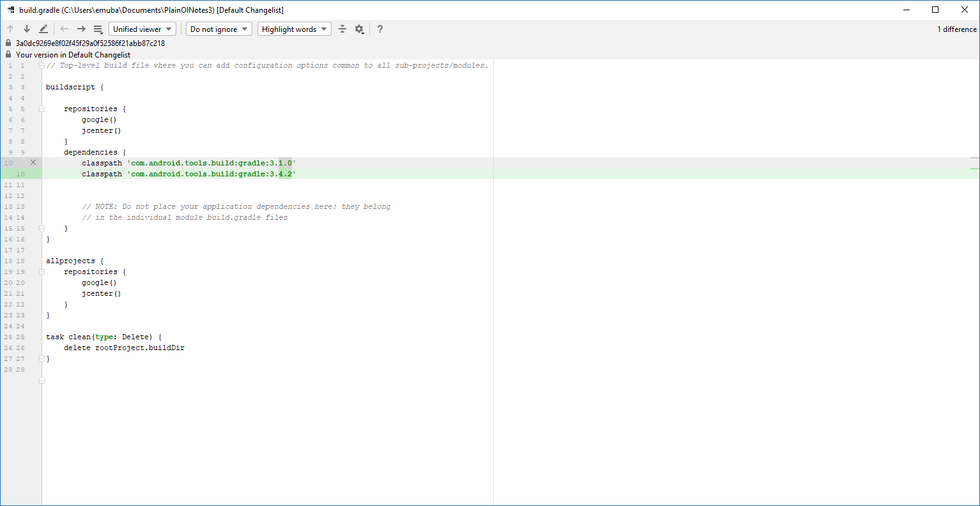Collapse repositories block fold at line 5
980x506 pixels.
pos(42,109)
